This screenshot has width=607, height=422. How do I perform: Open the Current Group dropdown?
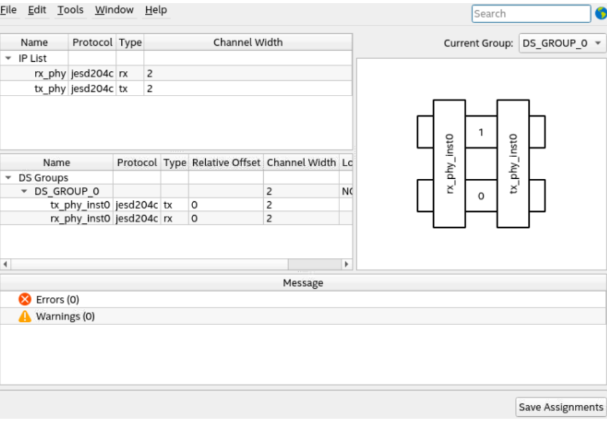coord(563,44)
